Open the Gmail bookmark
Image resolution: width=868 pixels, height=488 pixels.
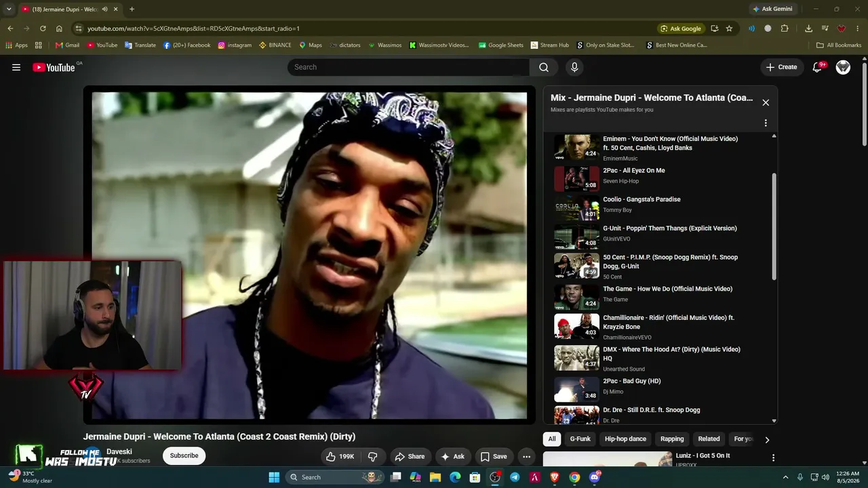(67, 45)
